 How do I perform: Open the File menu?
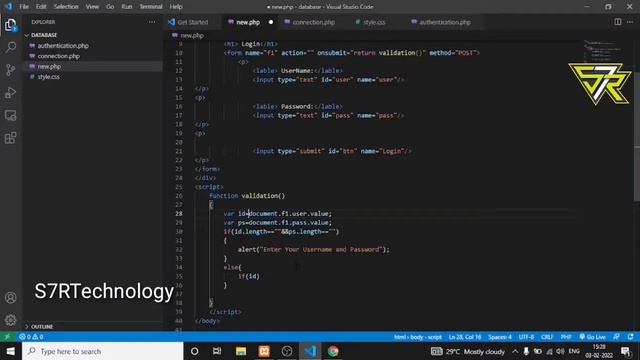(24, 7)
